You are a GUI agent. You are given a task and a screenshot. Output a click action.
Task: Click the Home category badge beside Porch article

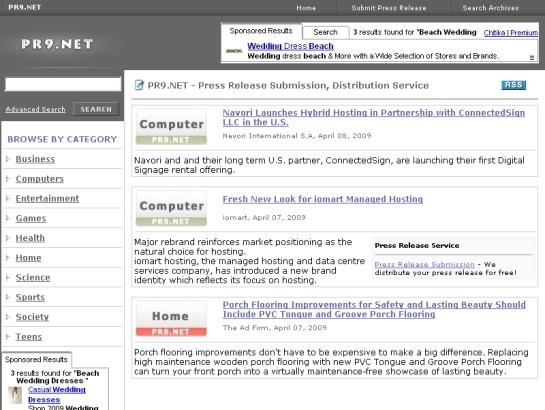coord(171,319)
